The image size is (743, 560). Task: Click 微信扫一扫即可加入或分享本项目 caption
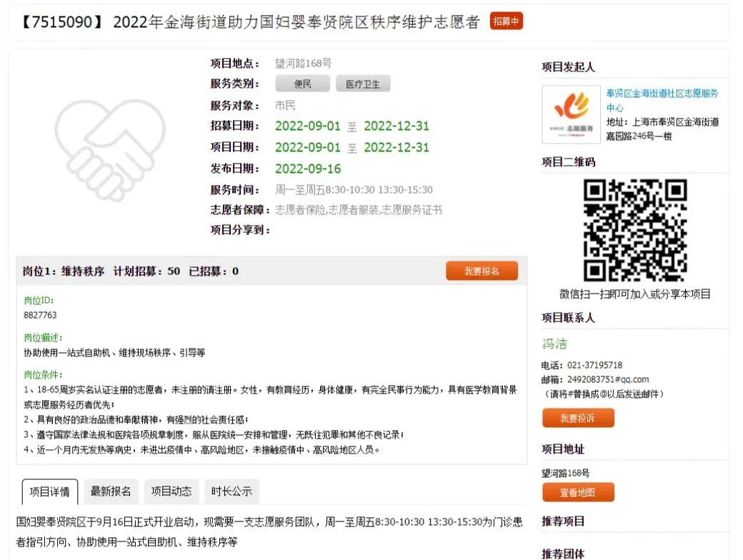pyautogui.click(x=635, y=294)
